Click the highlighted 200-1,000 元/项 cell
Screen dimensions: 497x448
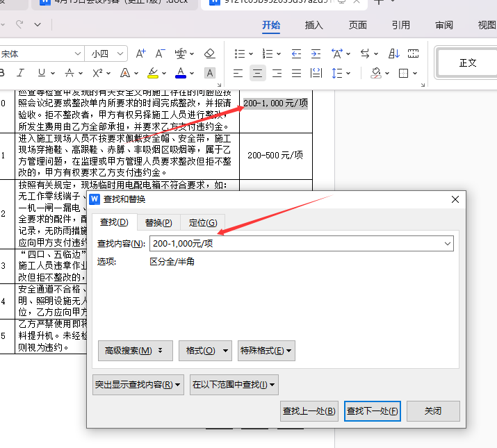(275, 103)
